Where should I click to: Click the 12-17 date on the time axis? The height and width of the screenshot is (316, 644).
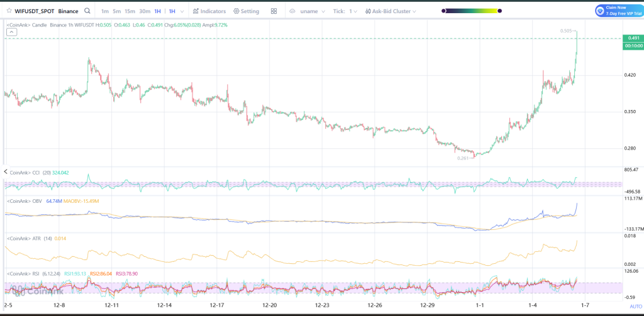(x=217, y=306)
